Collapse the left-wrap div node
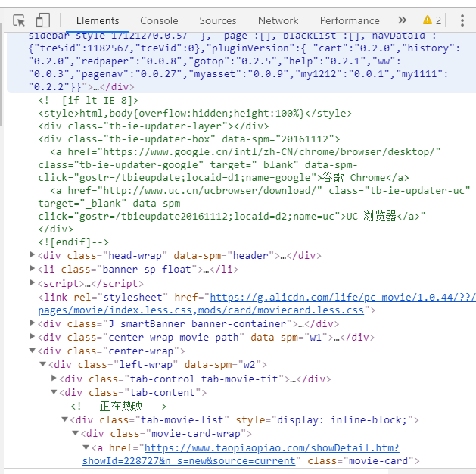This screenshot has width=476, height=474. (x=43, y=364)
